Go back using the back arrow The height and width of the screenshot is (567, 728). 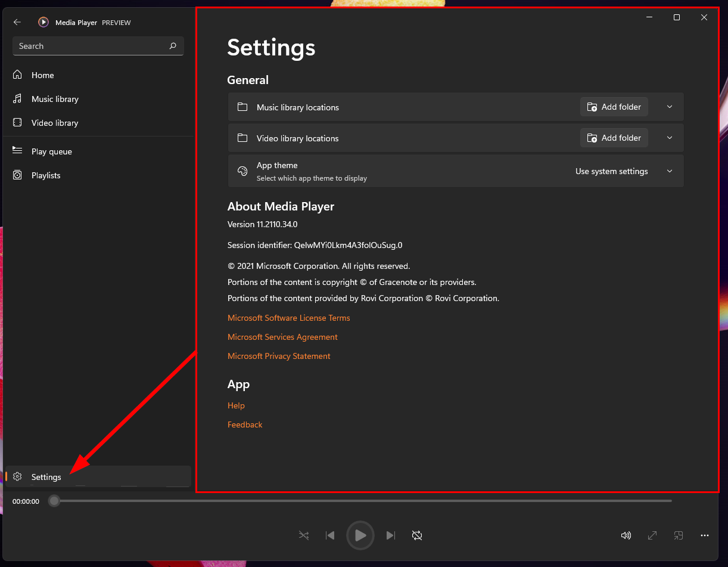[x=17, y=22]
